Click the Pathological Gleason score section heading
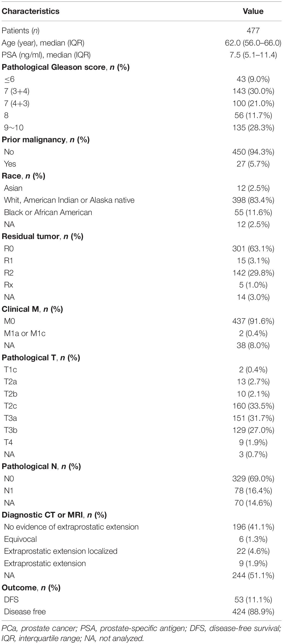Image resolution: width=283 pixels, height=644 pixels. tap(66, 67)
